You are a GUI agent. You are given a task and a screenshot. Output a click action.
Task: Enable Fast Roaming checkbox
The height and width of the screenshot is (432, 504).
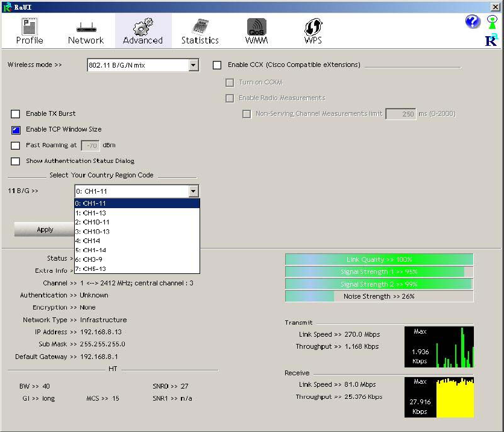(16, 145)
